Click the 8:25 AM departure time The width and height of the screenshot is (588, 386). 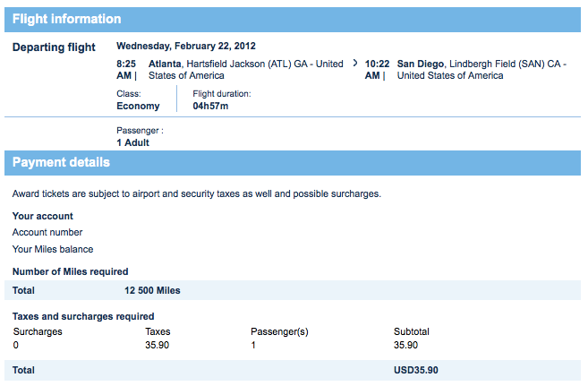coord(127,70)
